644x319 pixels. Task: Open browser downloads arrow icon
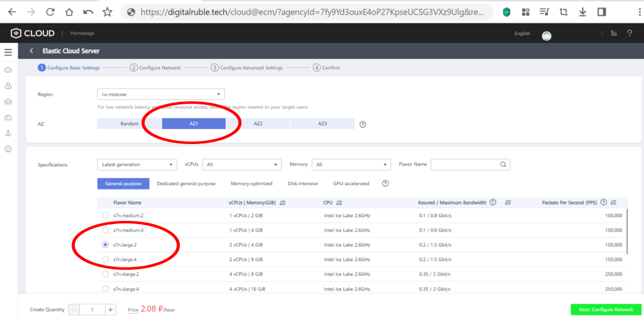(582, 12)
